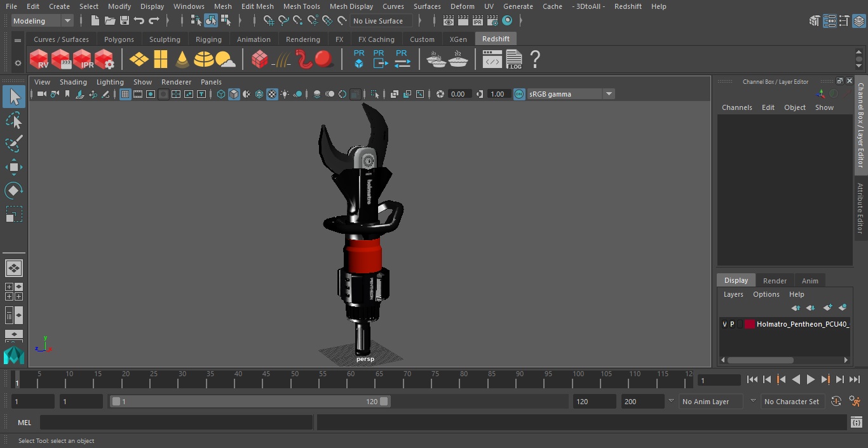Screen dimensions: 868x448
Task: Toggle smooth shade all cube button
Action: (x=234, y=94)
